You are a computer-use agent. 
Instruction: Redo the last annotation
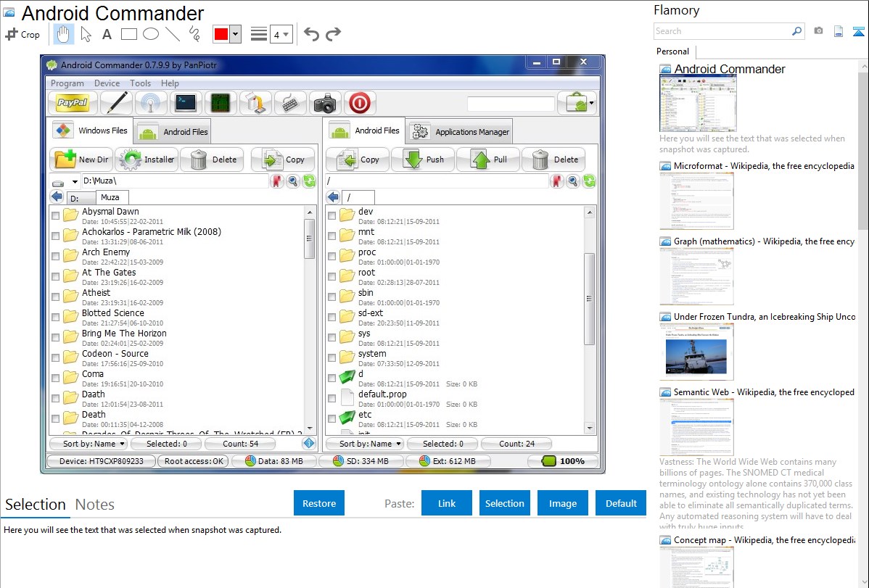[x=333, y=34]
